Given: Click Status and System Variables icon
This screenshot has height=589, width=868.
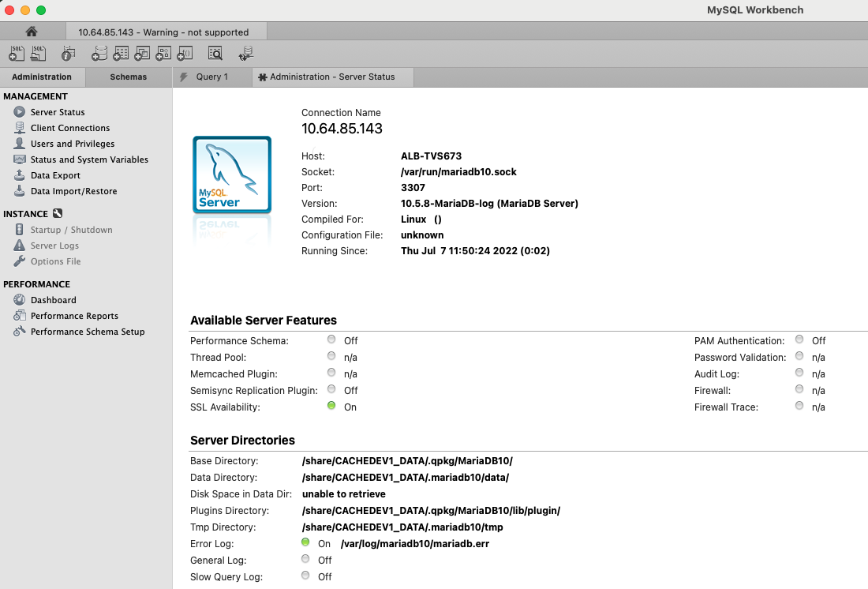Looking at the screenshot, I should click(20, 159).
